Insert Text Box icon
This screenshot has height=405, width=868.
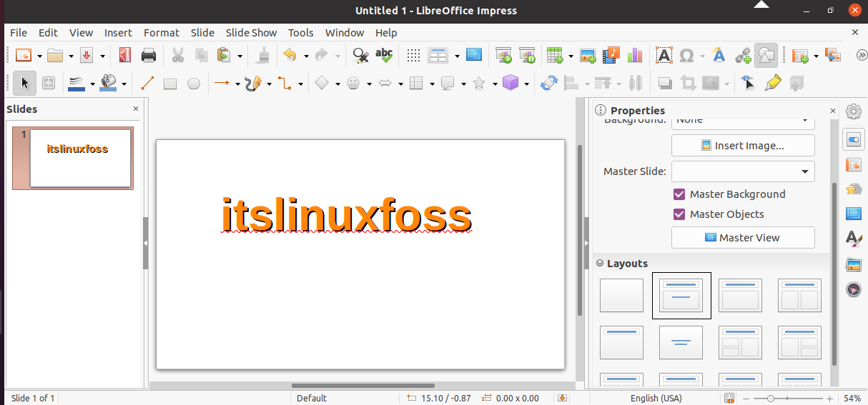pos(664,55)
